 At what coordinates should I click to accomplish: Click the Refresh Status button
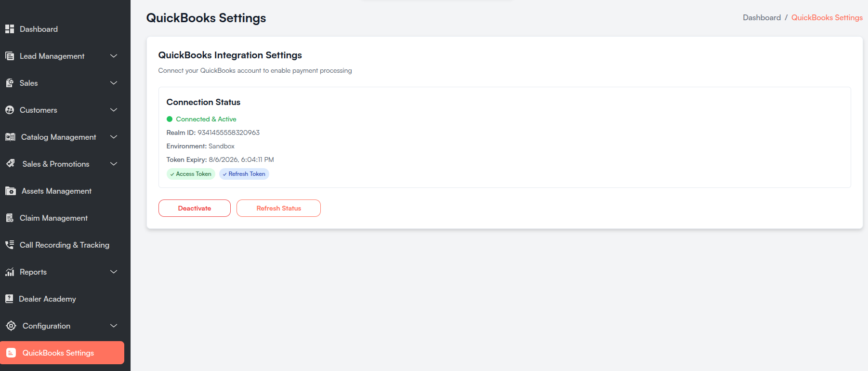point(278,208)
